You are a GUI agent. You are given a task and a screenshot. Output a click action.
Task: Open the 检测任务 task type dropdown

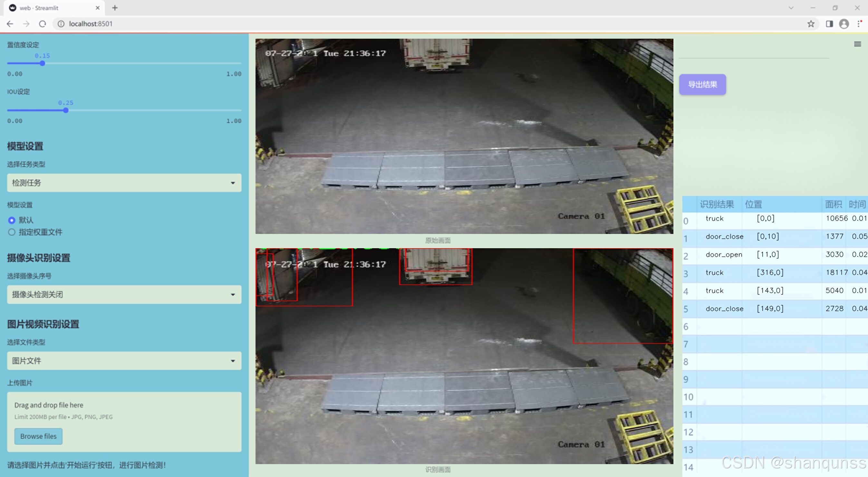point(124,183)
